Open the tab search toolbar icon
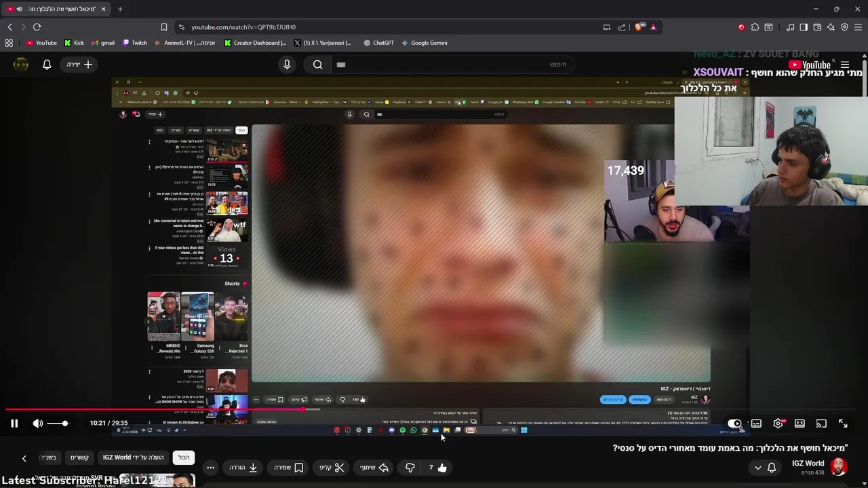The width and height of the screenshot is (868, 488). click(x=768, y=27)
